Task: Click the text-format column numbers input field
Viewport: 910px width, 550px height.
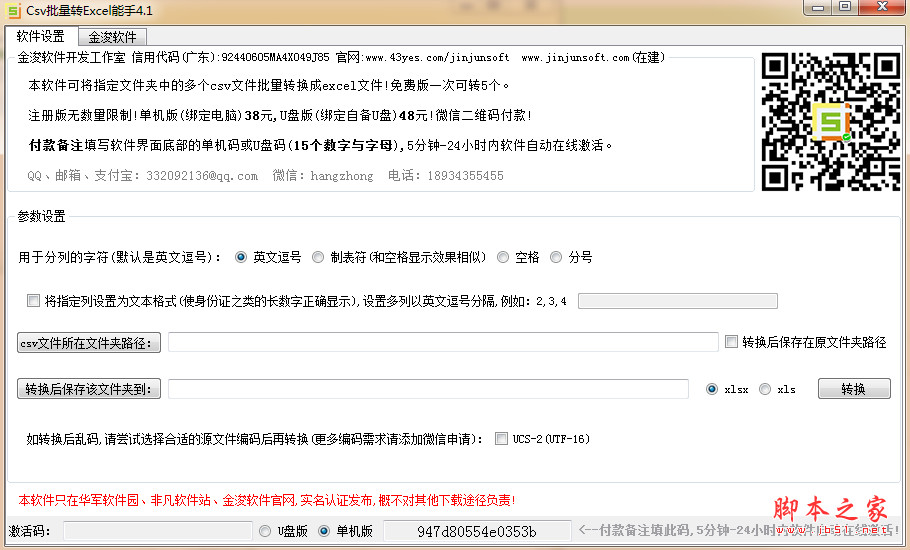Action: coord(677,301)
